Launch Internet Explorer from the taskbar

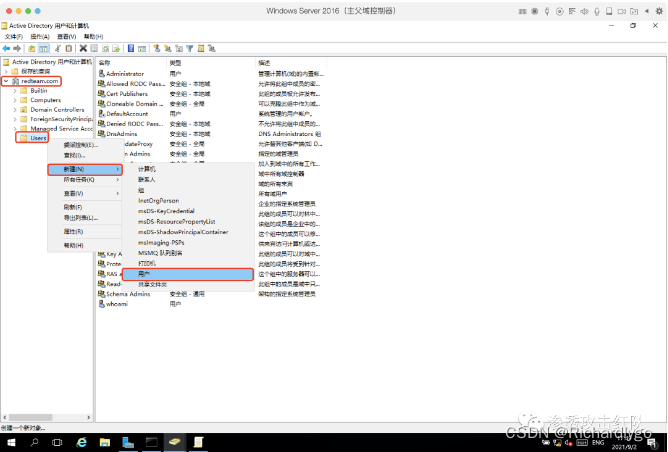tap(81, 443)
